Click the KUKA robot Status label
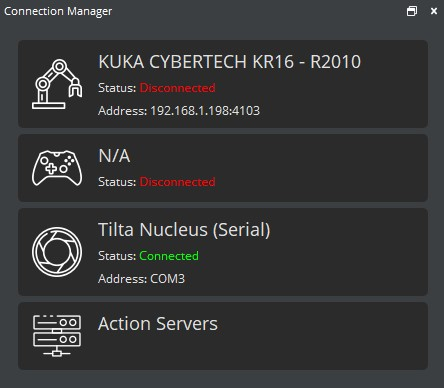 [117, 88]
